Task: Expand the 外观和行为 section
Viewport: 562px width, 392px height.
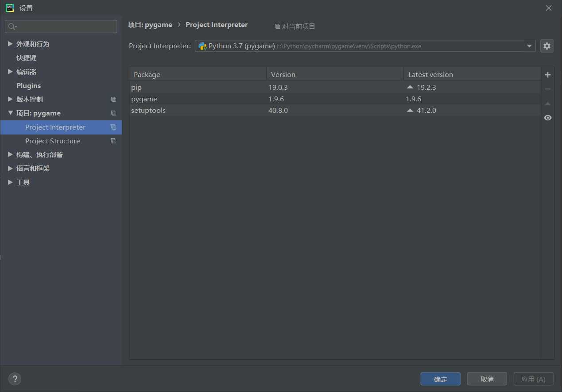Action: pyautogui.click(x=10, y=44)
